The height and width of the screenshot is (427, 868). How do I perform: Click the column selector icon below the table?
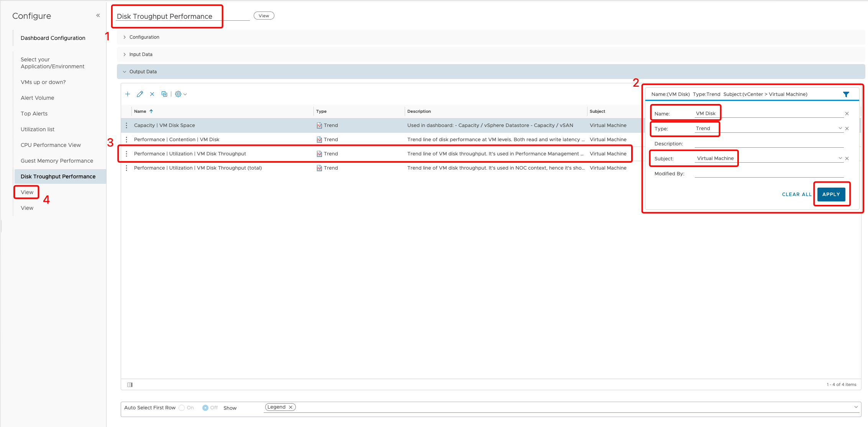[x=130, y=384]
